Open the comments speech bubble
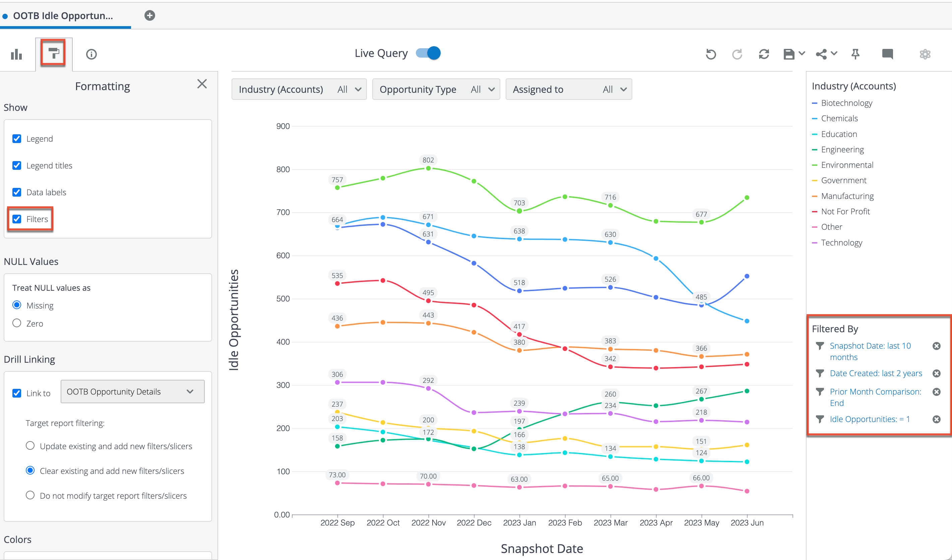Viewport: 952px width, 560px height. (x=887, y=54)
